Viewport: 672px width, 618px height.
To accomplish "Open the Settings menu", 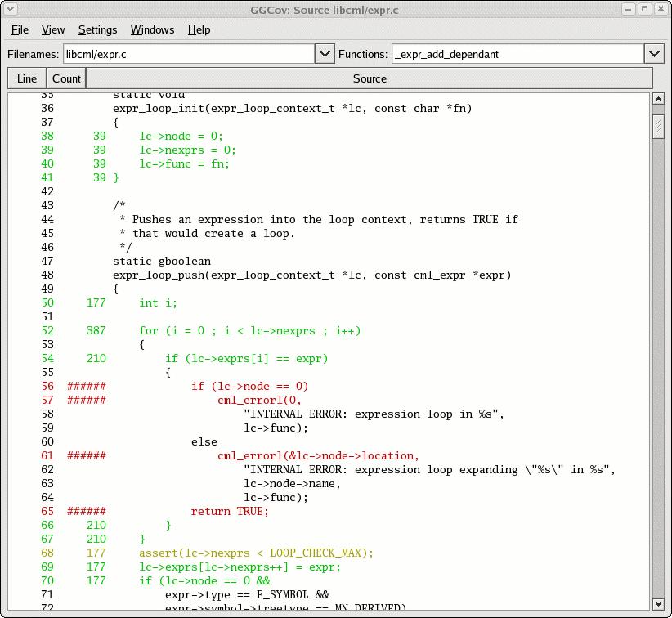I will coord(98,30).
